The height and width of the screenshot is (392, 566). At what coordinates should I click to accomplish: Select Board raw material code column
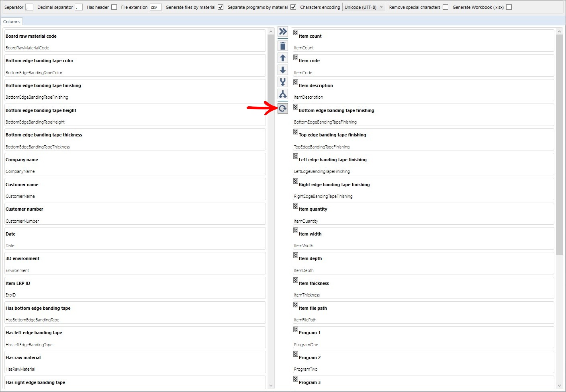(x=135, y=41)
